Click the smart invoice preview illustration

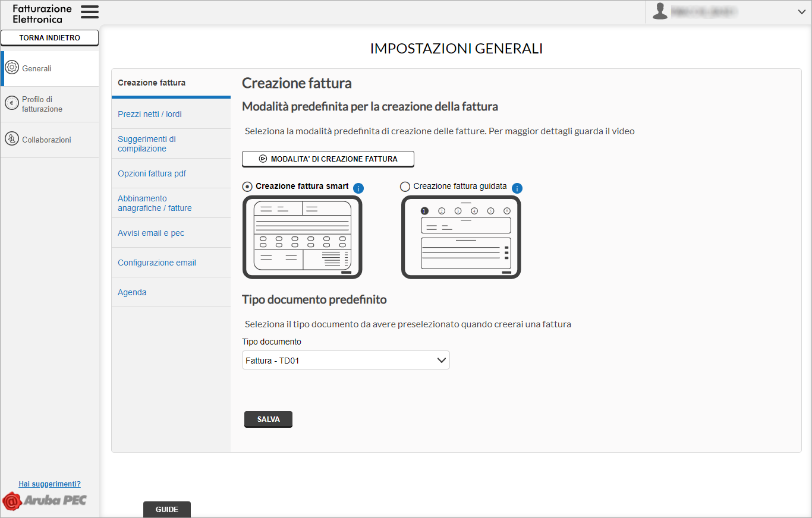[x=302, y=236]
